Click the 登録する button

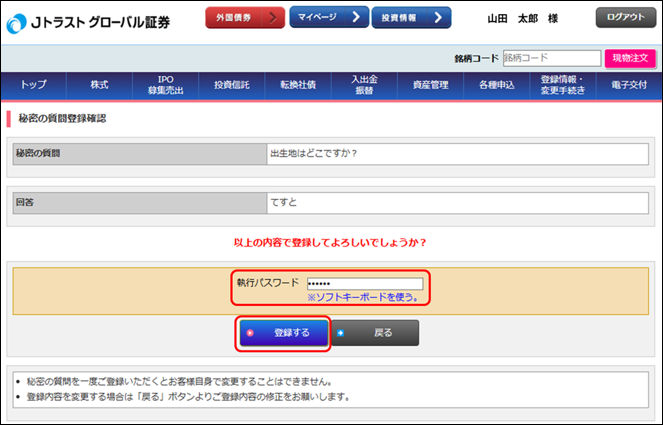(284, 333)
